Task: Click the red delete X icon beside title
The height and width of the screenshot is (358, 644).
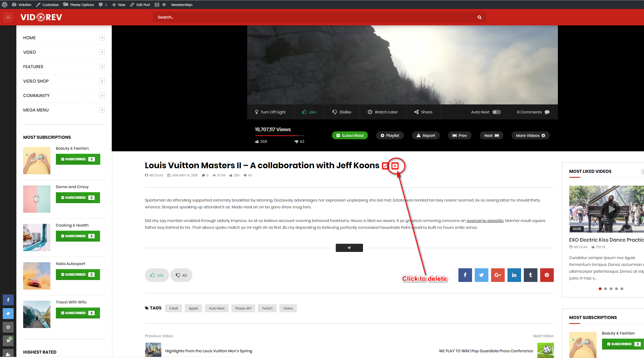Action: pos(395,166)
